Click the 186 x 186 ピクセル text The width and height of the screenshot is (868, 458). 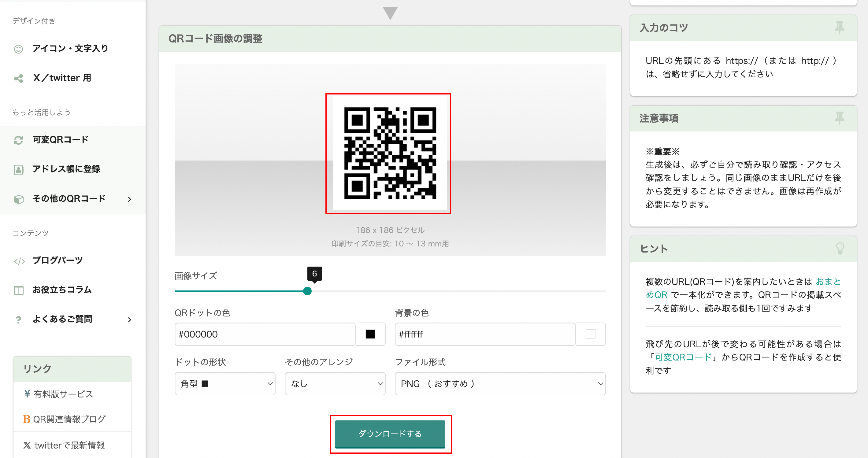coord(390,230)
